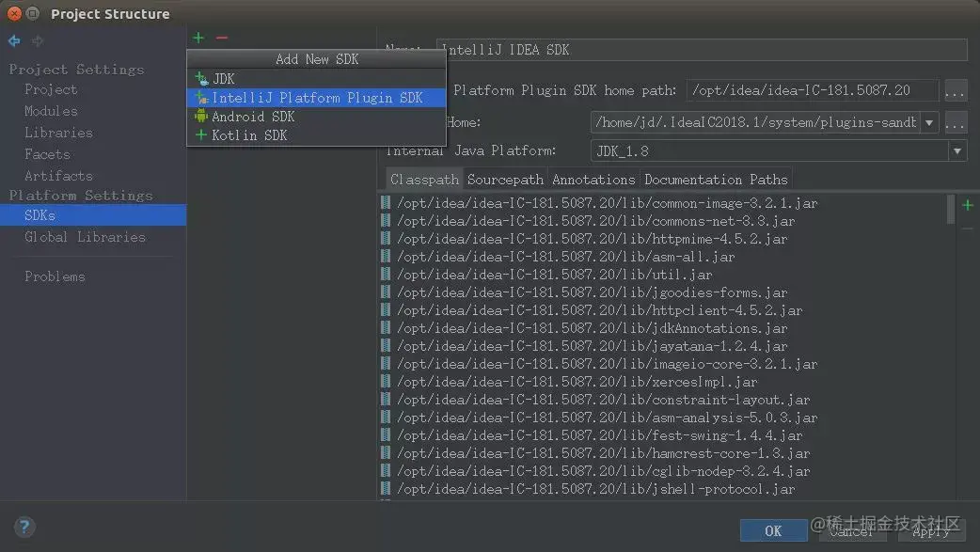This screenshot has height=552, width=980.
Task: Click the classpath list vertical scrollbar
Action: coord(951,209)
